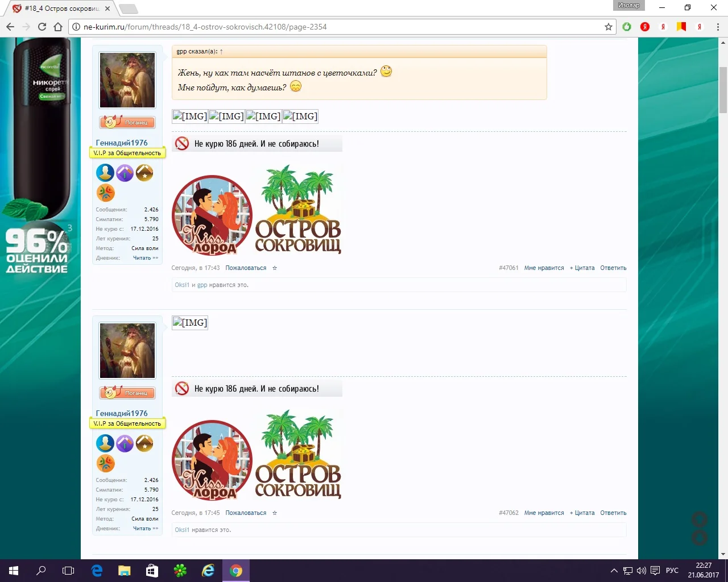This screenshot has height=582, width=728.
Task: Expand hidden icons in the system tray
Action: tap(614, 570)
